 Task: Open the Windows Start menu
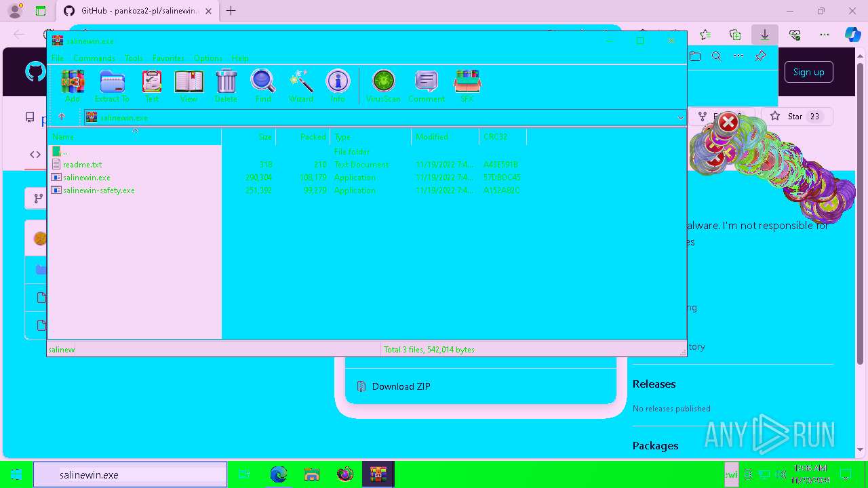pyautogui.click(x=16, y=474)
